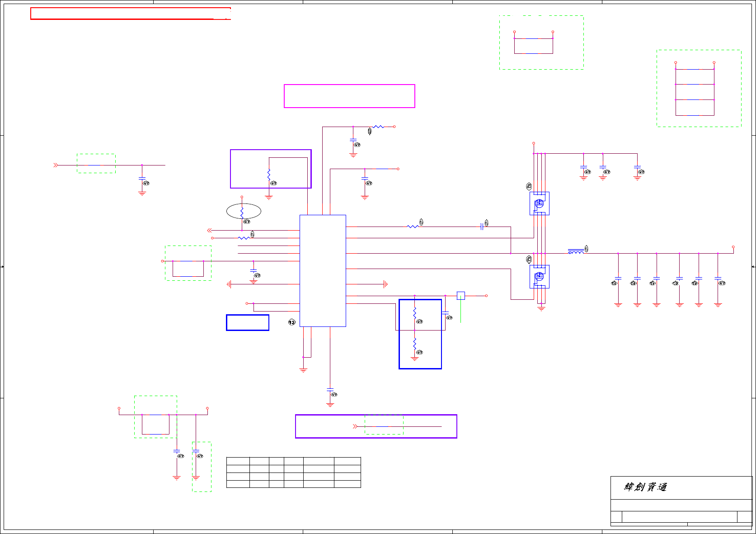The height and width of the screenshot is (534, 756).
Task: Select the series capacitor right of the IC
Action: (x=482, y=227)
